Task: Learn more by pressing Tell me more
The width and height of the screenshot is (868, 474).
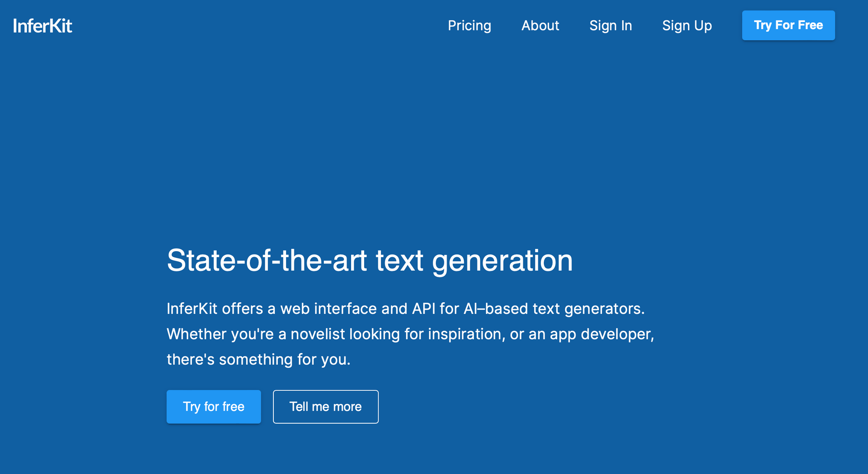Action: tap(325, 406)
